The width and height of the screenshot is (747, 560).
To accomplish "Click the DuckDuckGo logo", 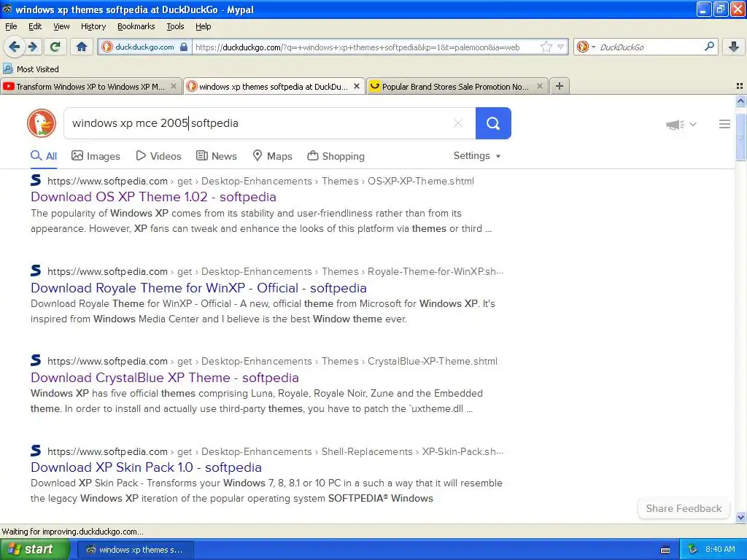I will 42,123.
